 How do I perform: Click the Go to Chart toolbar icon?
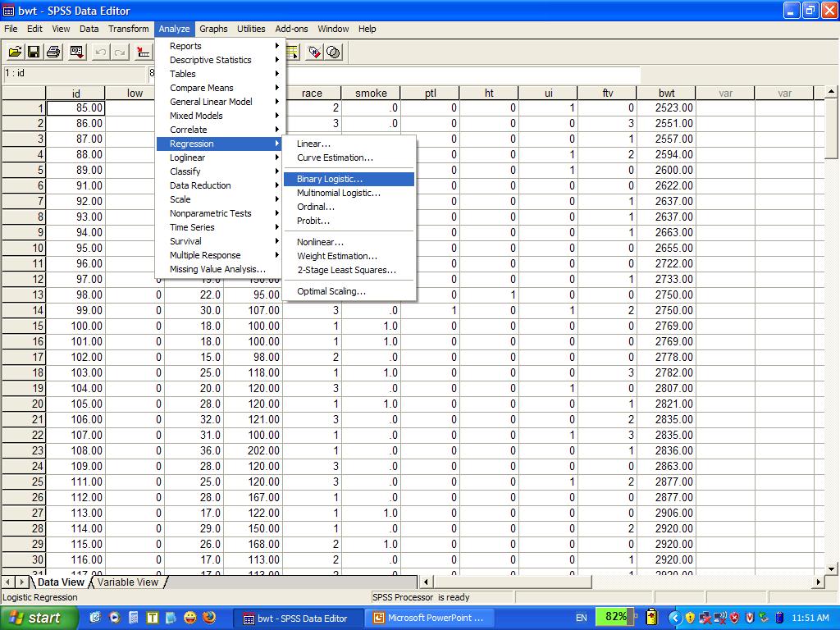pos(143,52)
